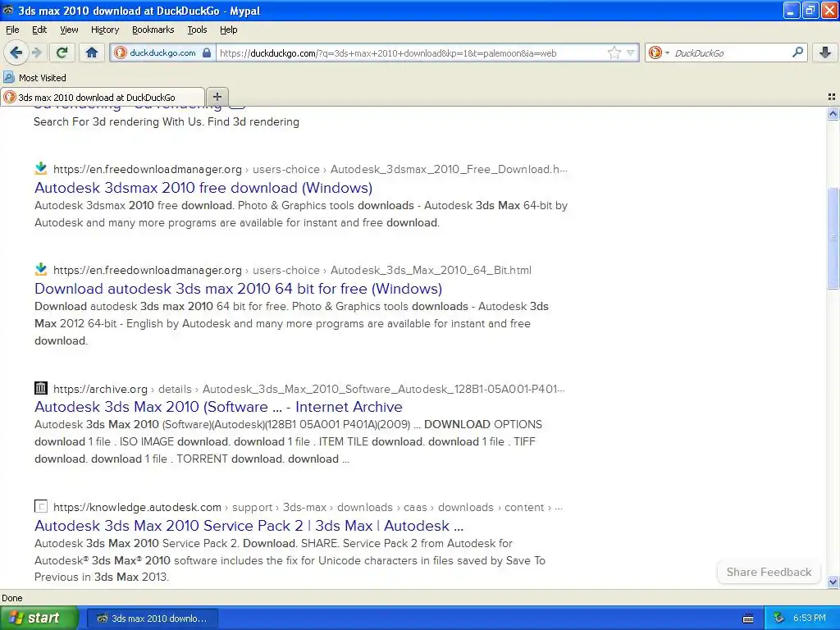This screenshot has width=840, height=630.
Task: Open Download autodesk 3ds max 2010 64 bit link
Action: pos(239,288)
